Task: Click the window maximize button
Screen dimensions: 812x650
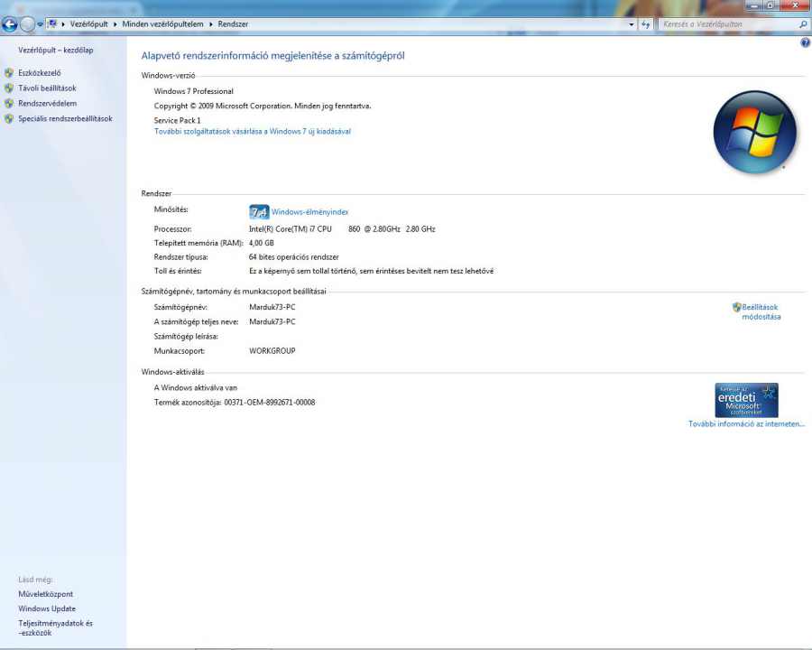Action: [x=770, y=5]
